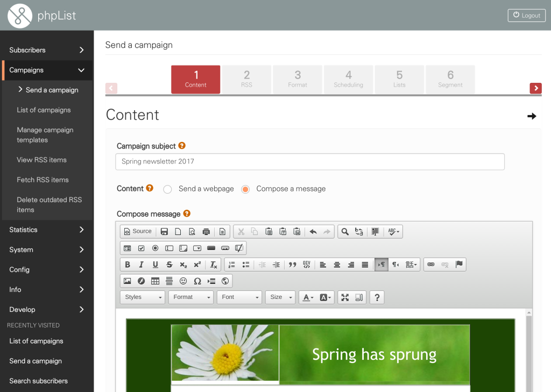
Task: Expand the Subscribers sidebar menu
Action: 47,50
